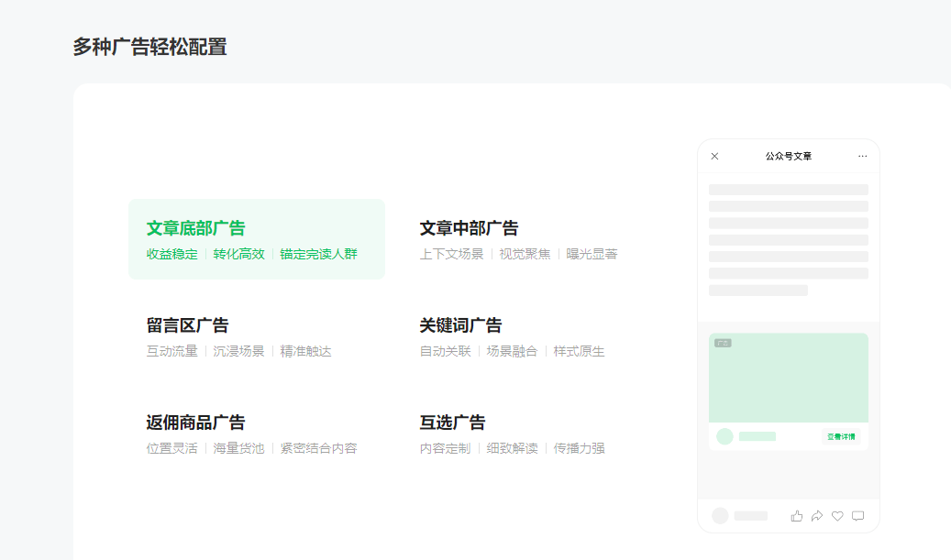Tap the heart favorite icon
This screenshot has height=560, width=951.
point(837,516)
